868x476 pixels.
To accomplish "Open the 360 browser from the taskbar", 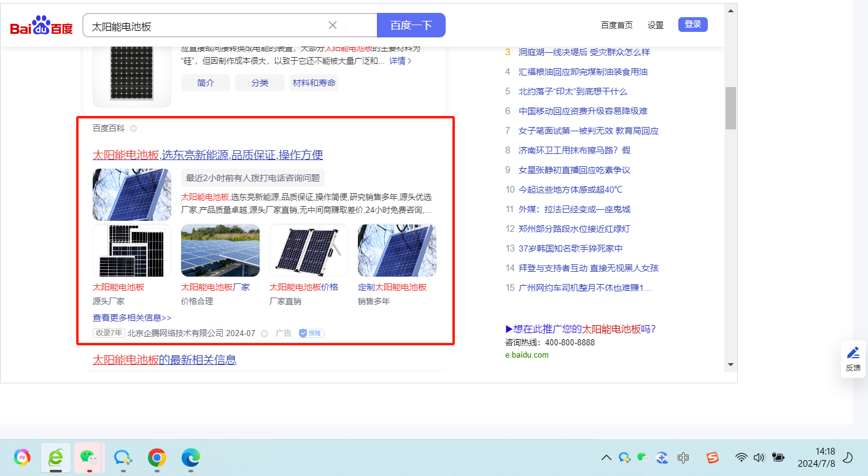I will coord(56,457).
